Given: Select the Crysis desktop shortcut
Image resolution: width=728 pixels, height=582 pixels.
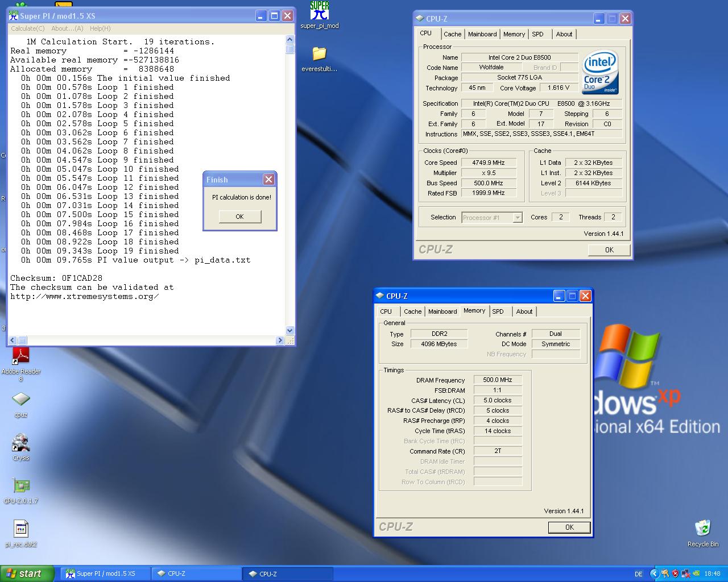Looking at the screenshot, I should pyautogui.click(x=20, y=448).
